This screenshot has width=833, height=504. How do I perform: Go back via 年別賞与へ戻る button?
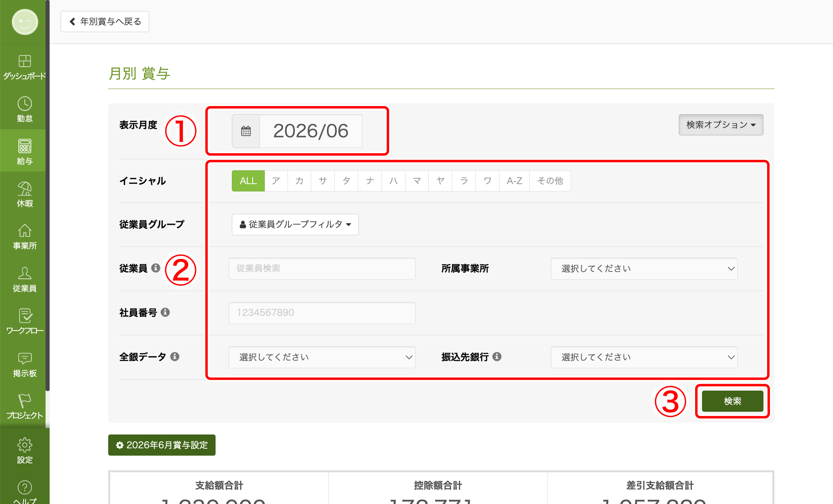point(105,22)
